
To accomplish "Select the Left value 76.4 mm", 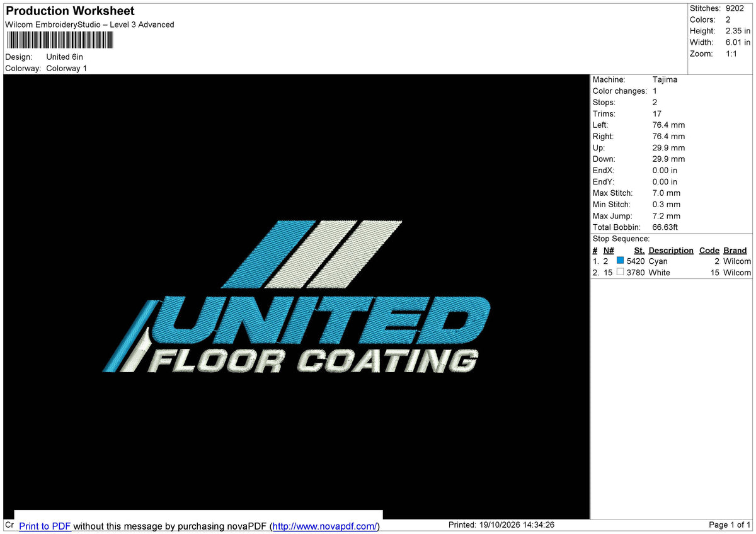I will [x=668, y=125].
